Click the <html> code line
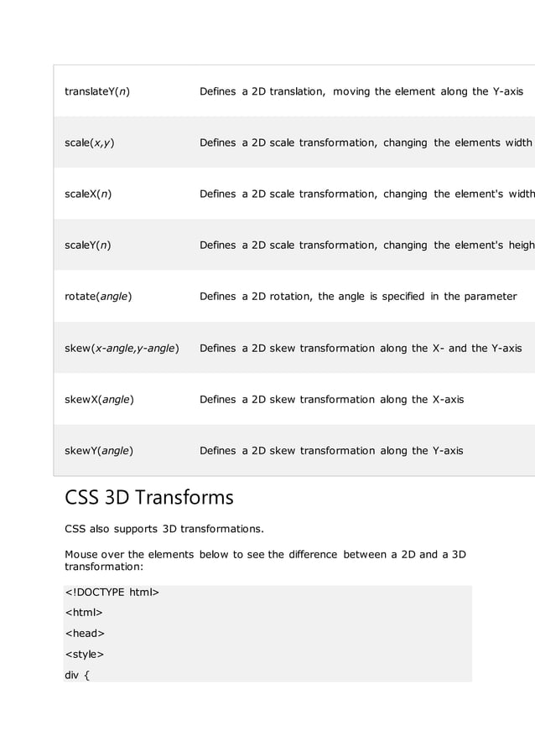 coord(84,613)
